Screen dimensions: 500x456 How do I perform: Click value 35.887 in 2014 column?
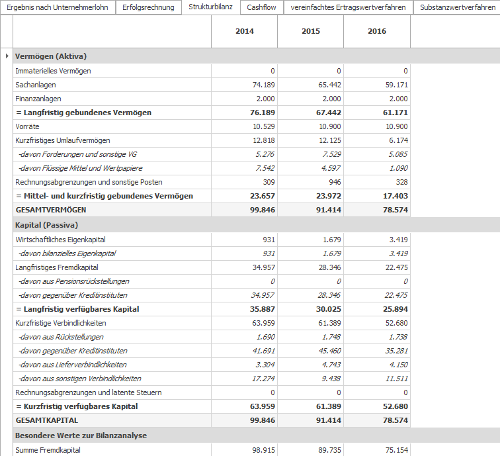[x=262, y=309]
